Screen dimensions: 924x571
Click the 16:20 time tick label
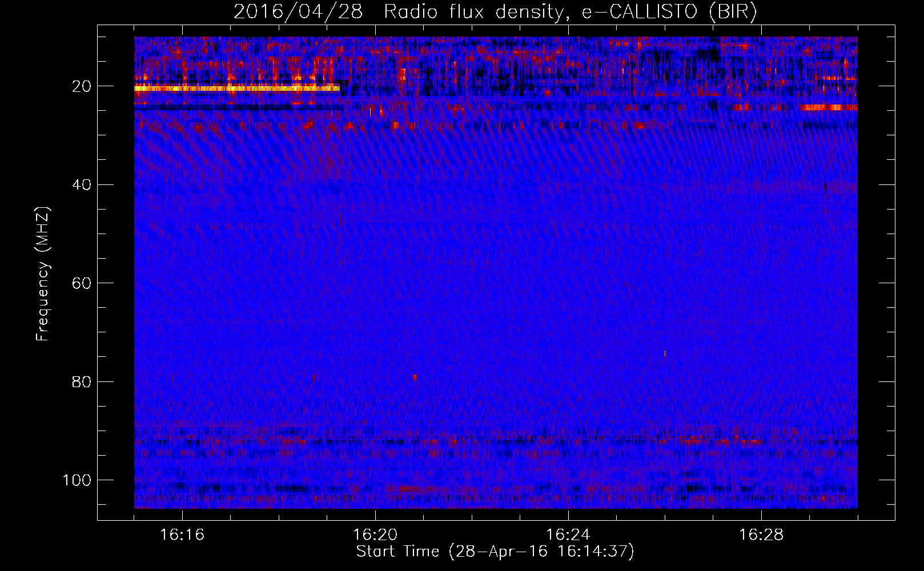(375, 534)
